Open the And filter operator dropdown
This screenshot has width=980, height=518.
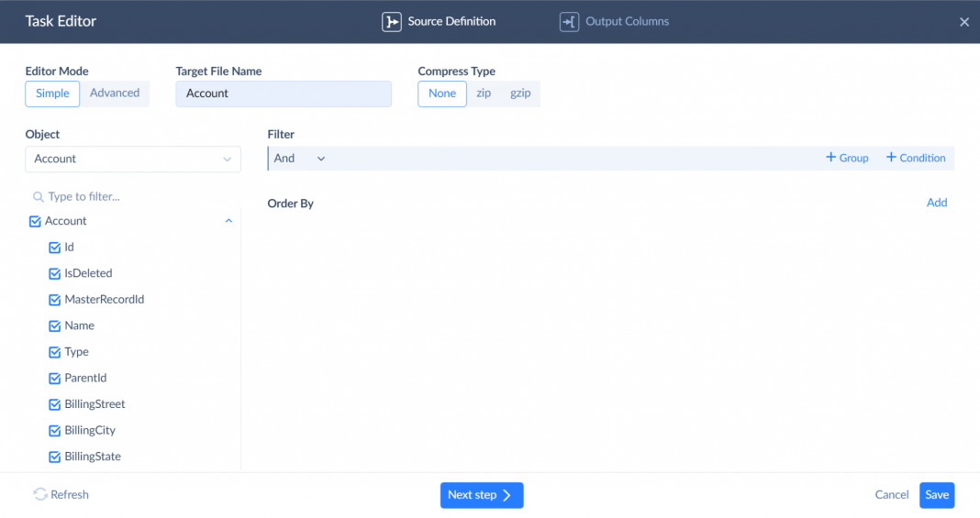[x=300, y=159]
